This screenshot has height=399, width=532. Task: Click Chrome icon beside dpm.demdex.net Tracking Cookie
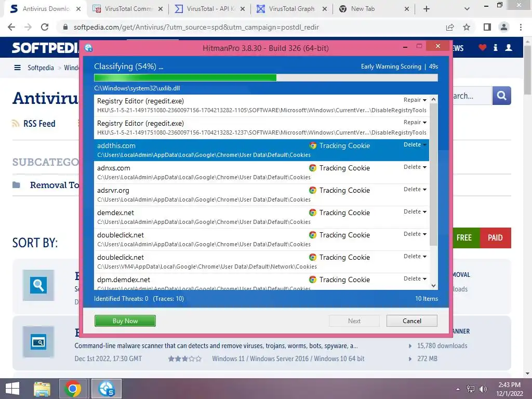[x=312, y=280]
